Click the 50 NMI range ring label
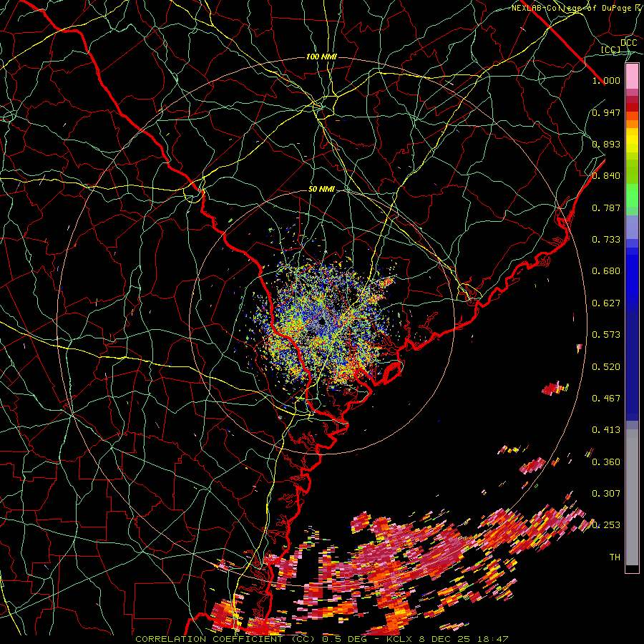 point(321,190)
